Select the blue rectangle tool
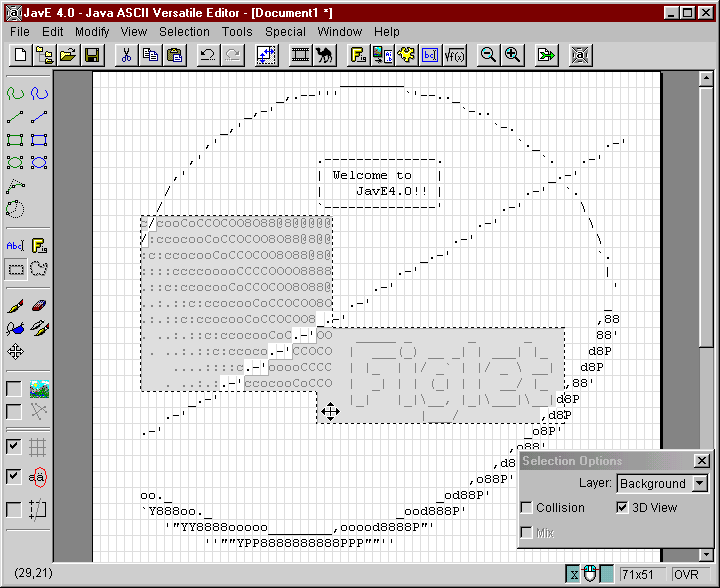Screen dimensions: 720x588 click(x=39, y=140)
